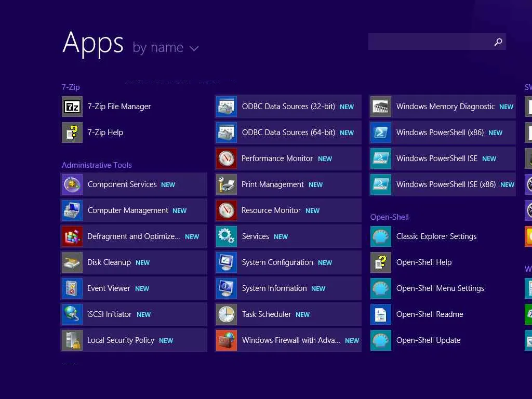This screenshot has width=532, height=399.
Task: Click the Task Scheduler clock icon
Action: (227, 314)
